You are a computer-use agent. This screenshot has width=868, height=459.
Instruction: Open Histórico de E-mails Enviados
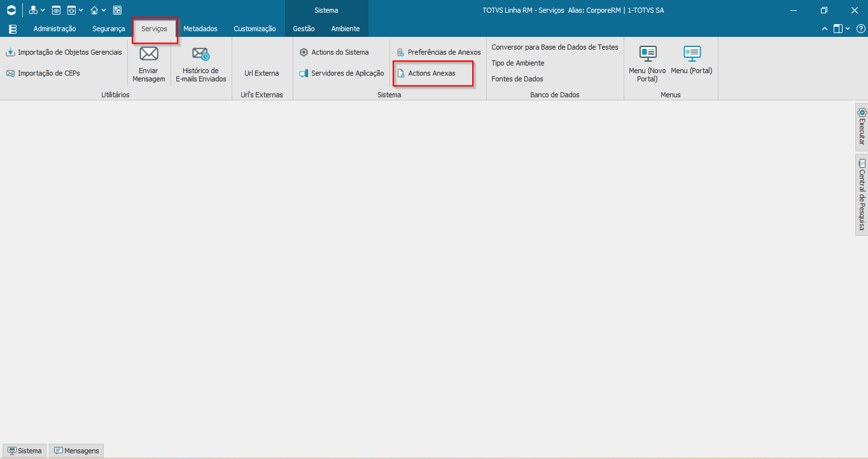(201, 64)
